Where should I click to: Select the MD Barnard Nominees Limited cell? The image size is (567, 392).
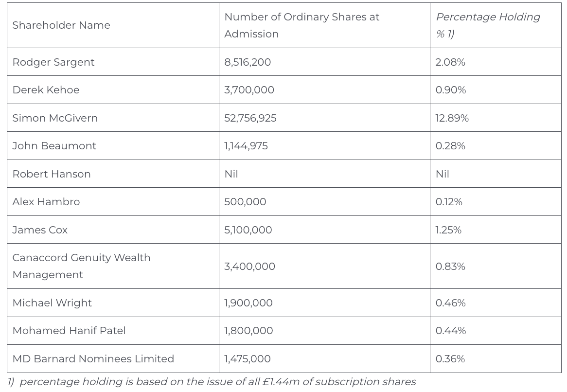coord(93,359)
